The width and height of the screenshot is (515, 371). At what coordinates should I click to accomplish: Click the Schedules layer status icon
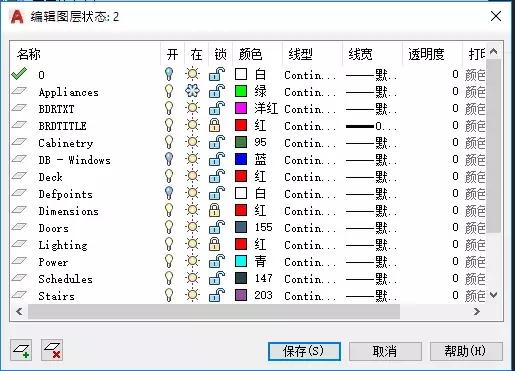click(x=19, y=278)
